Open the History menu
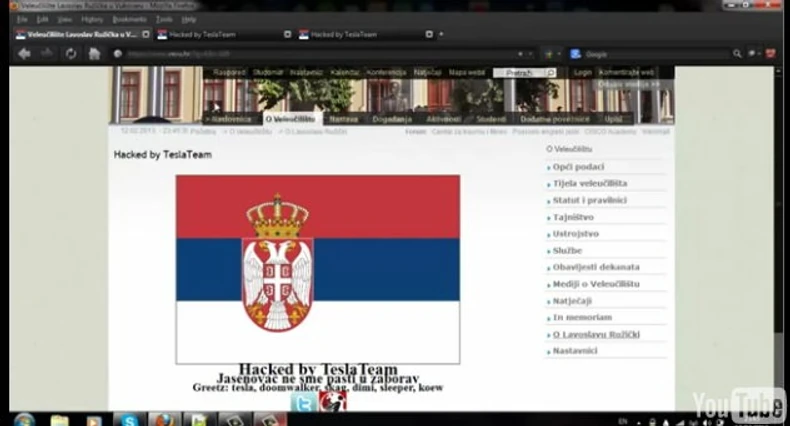 [92, 19]
